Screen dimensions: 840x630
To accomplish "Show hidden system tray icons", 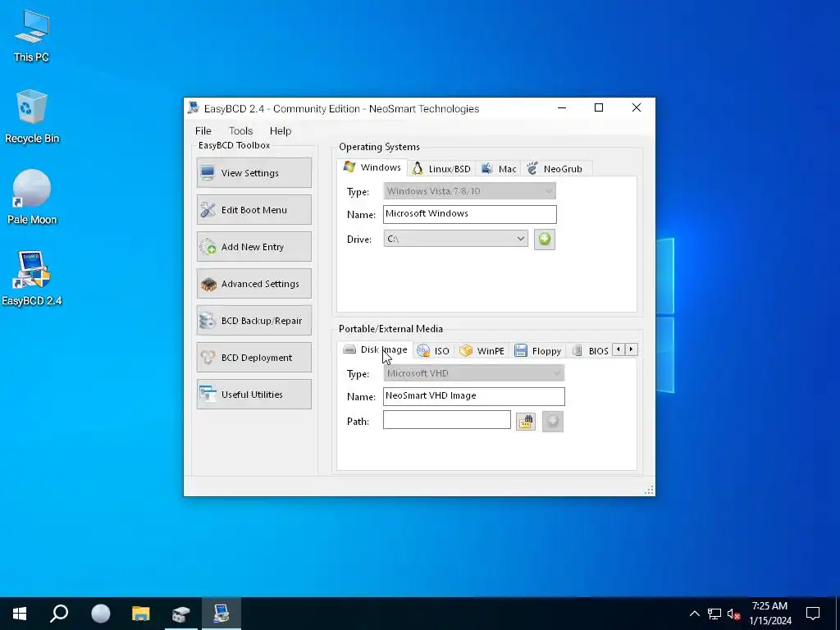I will [x=694, y=614].
